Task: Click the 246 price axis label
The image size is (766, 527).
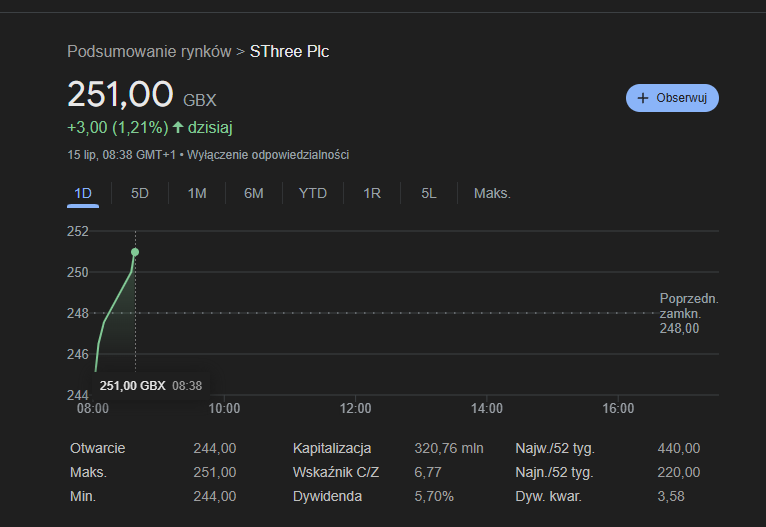Action: [78, 354]
